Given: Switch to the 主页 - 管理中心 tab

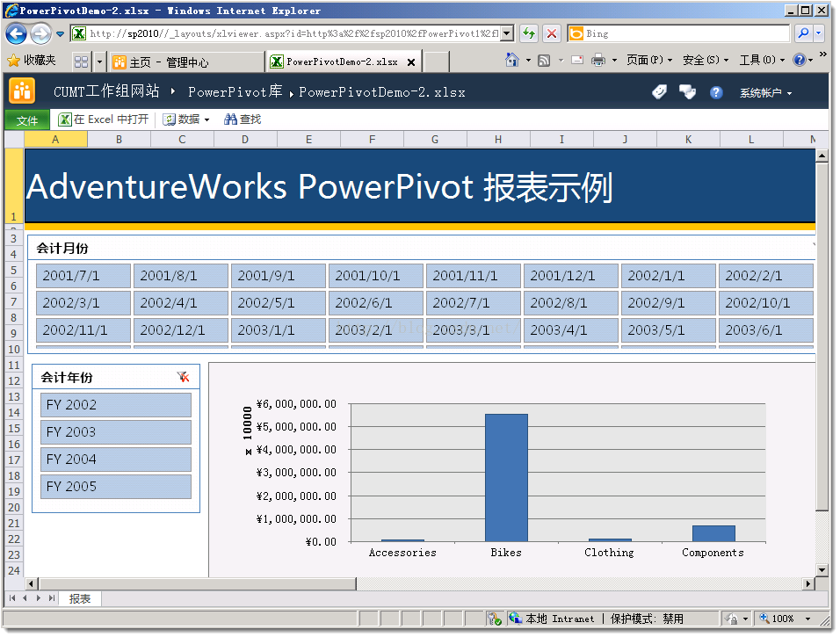Looking at the screenshot, I should (185, 62).
